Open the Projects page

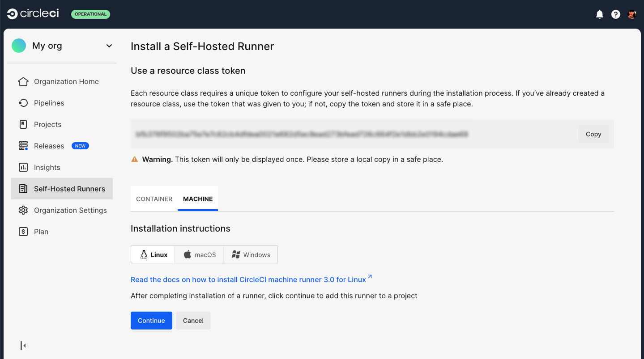coord(62,124)
